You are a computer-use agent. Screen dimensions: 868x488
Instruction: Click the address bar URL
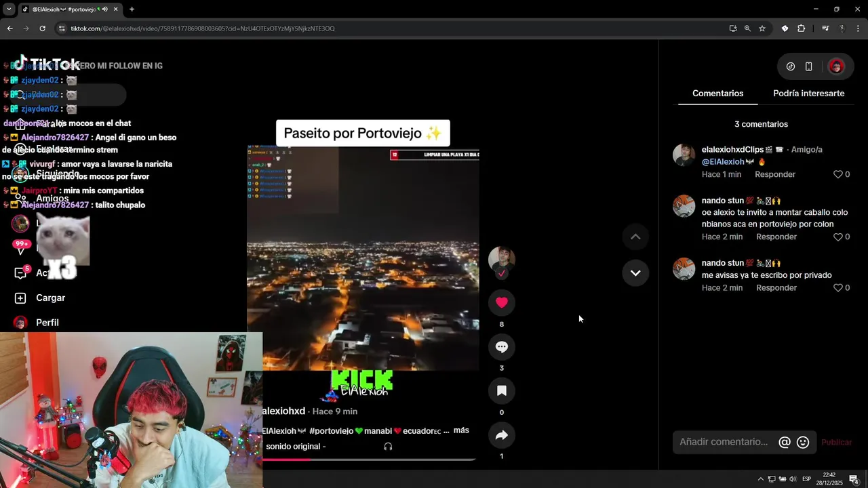coord(203,28)
